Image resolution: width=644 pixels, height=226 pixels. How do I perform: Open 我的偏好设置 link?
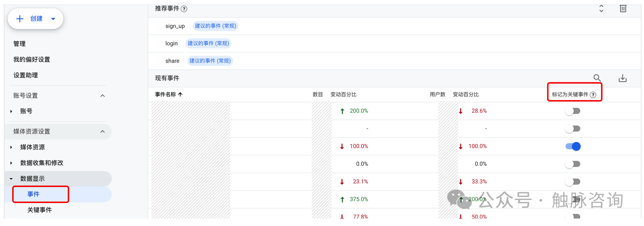tap(32, 60)
